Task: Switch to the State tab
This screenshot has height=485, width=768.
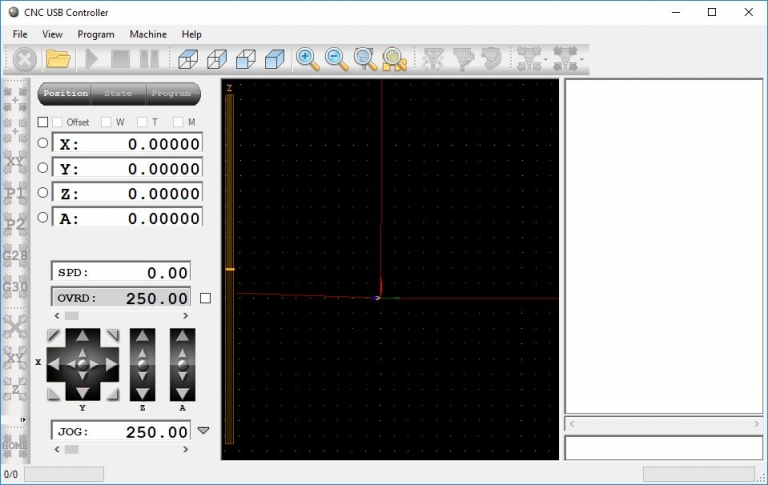Action: coord(118,94)
